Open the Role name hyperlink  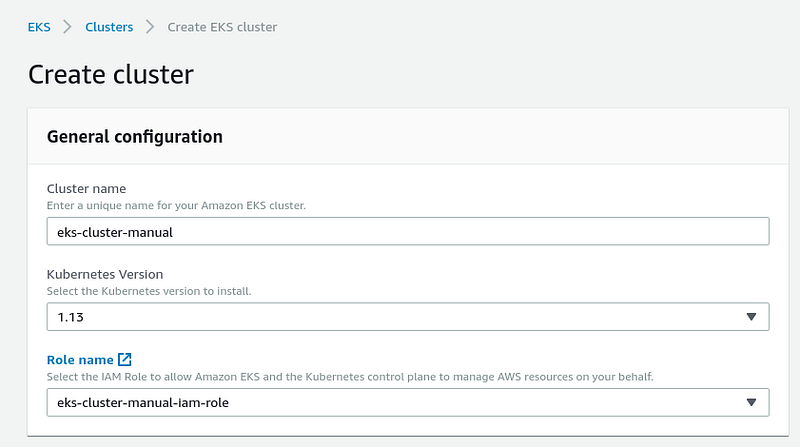click(80, 360)
